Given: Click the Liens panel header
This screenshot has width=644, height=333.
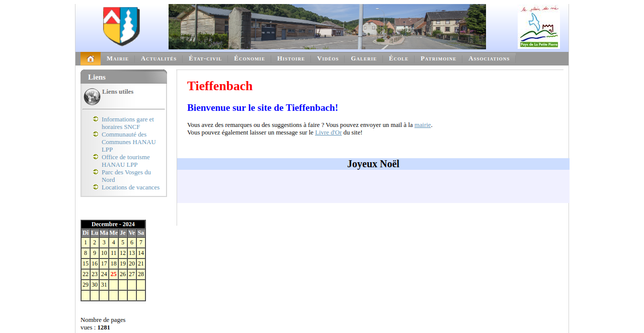Looking at the screenshot, I should click(x=124, y=77).
